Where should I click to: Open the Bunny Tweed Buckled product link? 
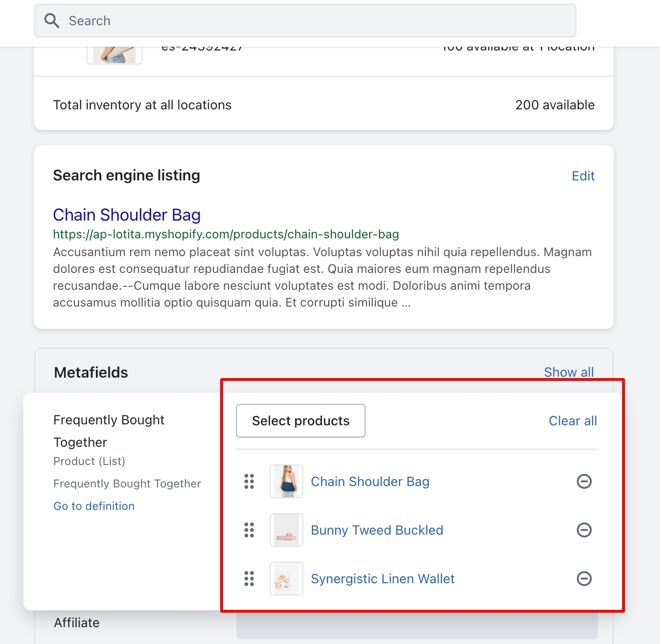click(x=377, y=530)
